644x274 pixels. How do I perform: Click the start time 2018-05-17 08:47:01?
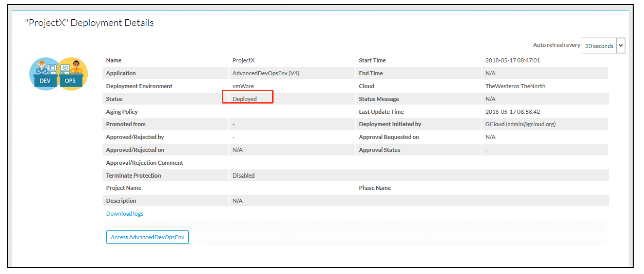coord(512,60)
